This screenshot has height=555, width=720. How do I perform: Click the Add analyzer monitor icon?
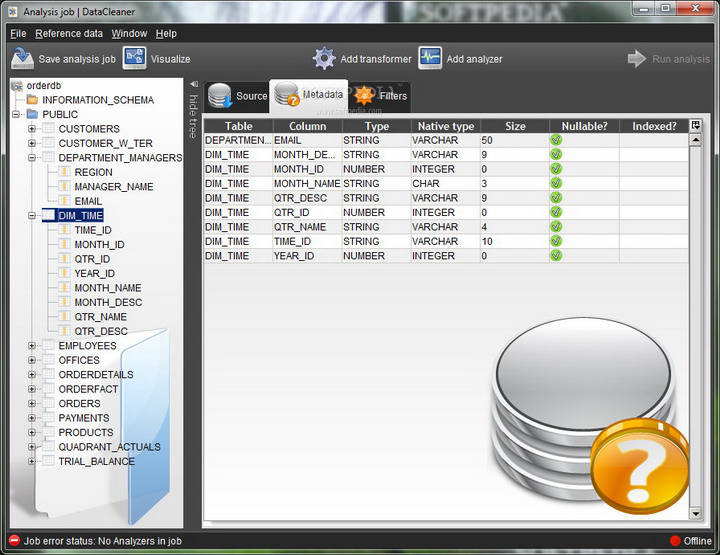(x=430, y=58)
